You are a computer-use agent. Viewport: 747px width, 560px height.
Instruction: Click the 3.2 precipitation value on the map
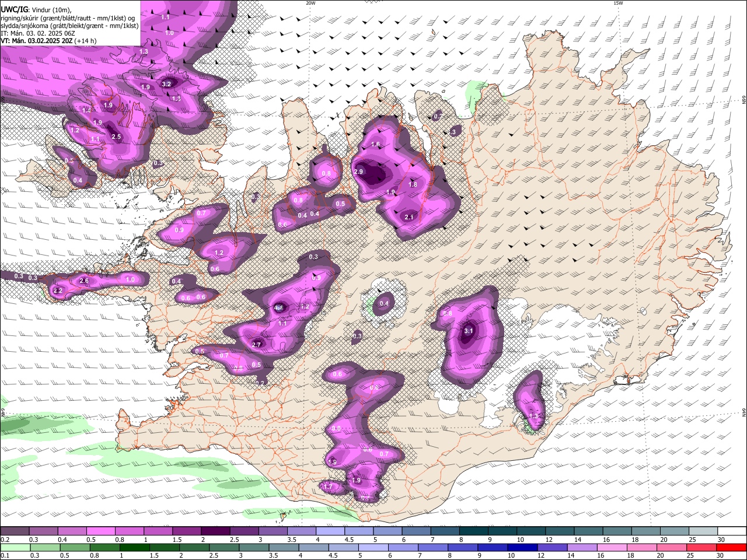click(x=166, y=84)
